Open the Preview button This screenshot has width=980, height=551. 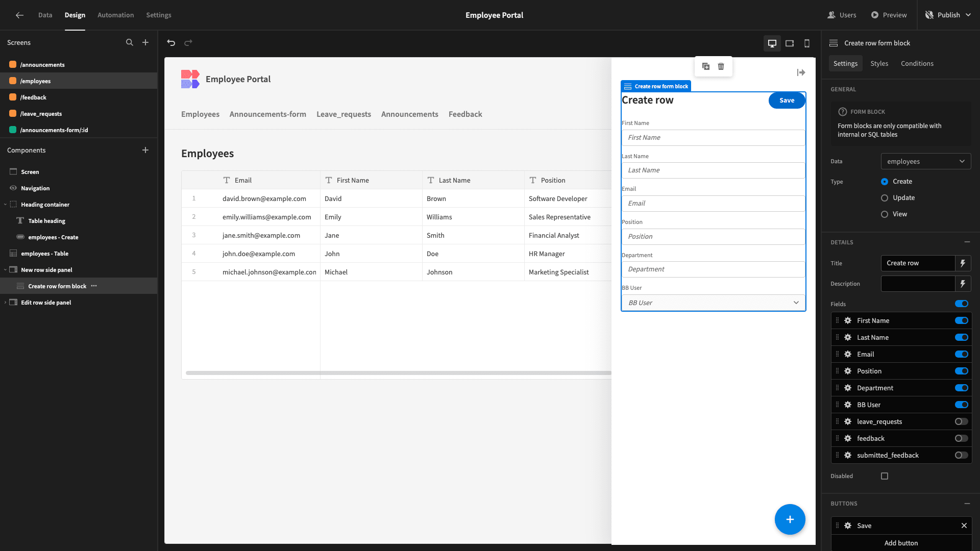click(x=889, y=15)
